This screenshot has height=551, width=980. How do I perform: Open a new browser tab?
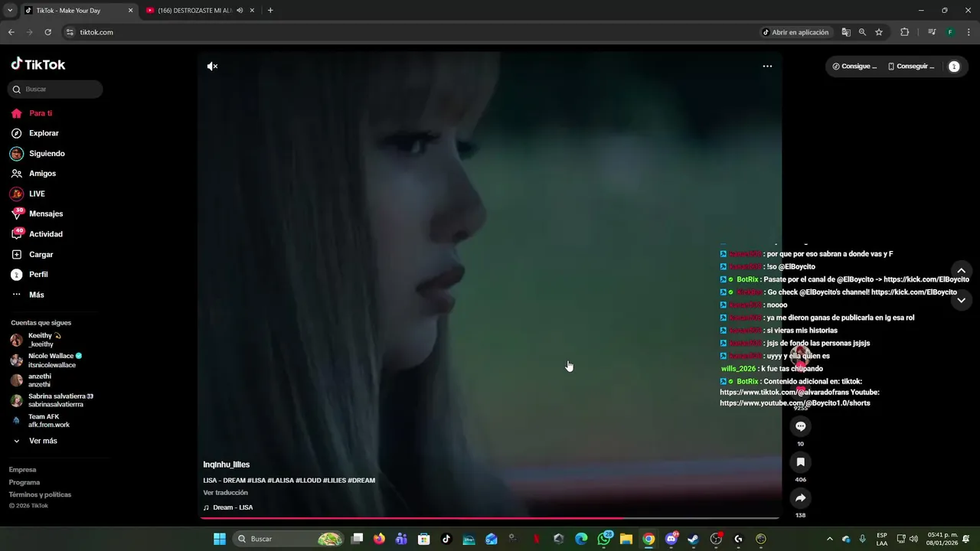[x=270, y=11]
